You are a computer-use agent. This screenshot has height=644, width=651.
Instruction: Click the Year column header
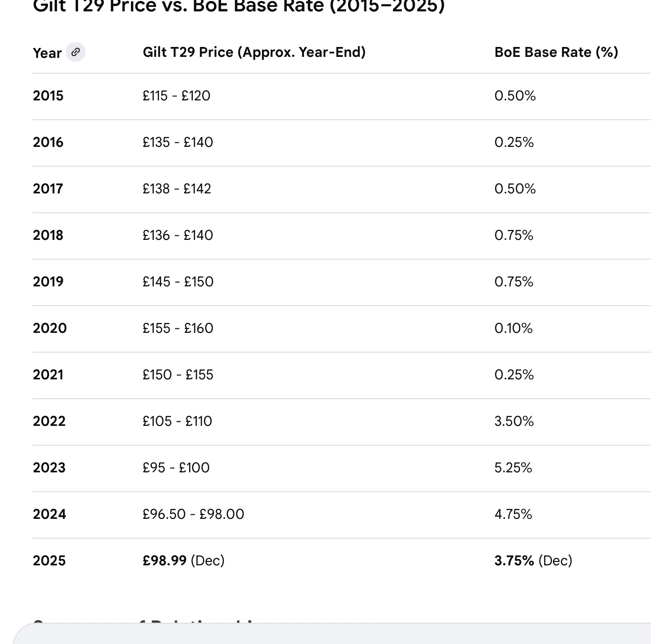[x=47, y=53]
